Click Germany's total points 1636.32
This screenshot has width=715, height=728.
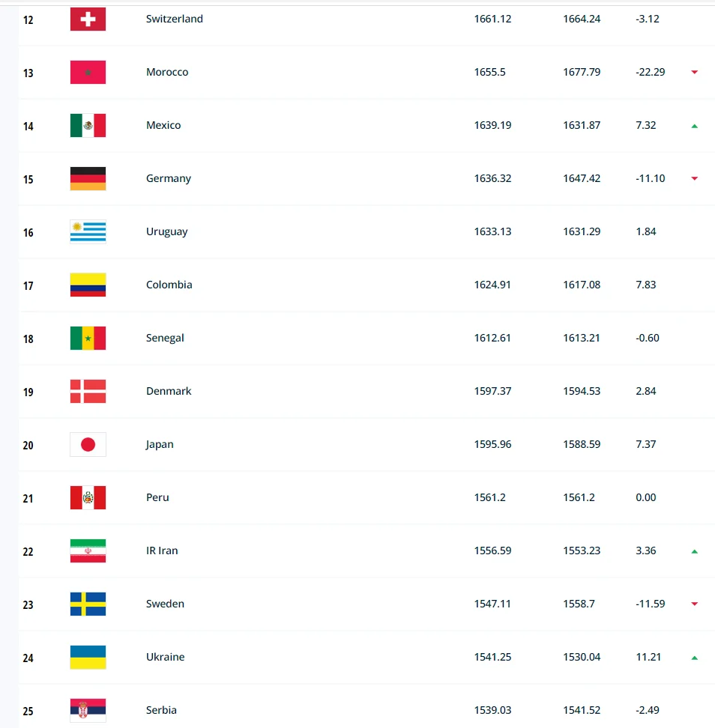(492, 178)
